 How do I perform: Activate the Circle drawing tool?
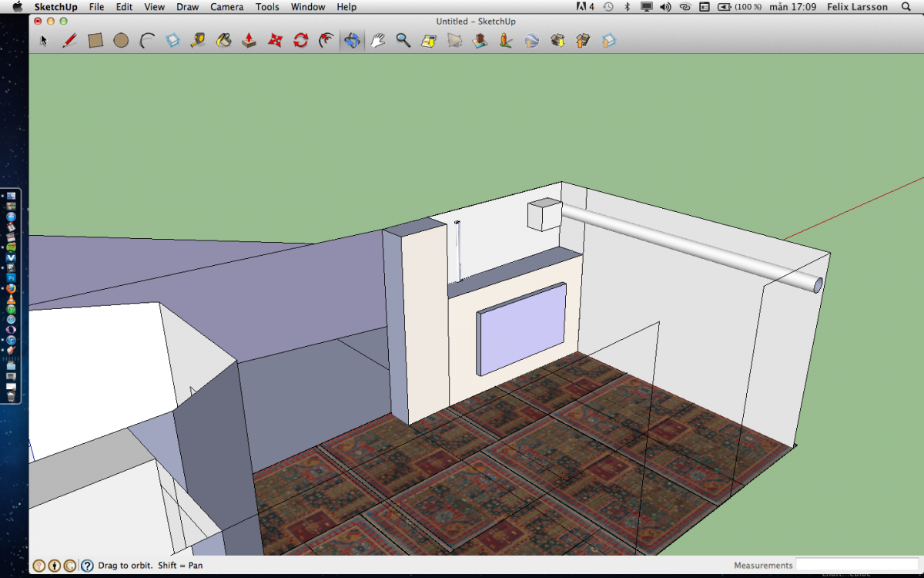pyautogui.click(x=121, y=41)
